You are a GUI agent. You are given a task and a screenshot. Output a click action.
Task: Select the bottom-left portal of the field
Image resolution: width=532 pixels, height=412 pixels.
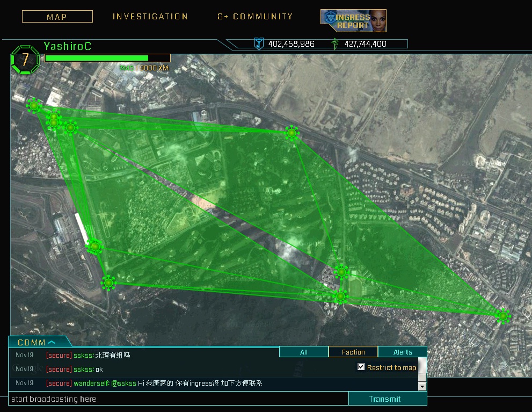tap(108, 283)
